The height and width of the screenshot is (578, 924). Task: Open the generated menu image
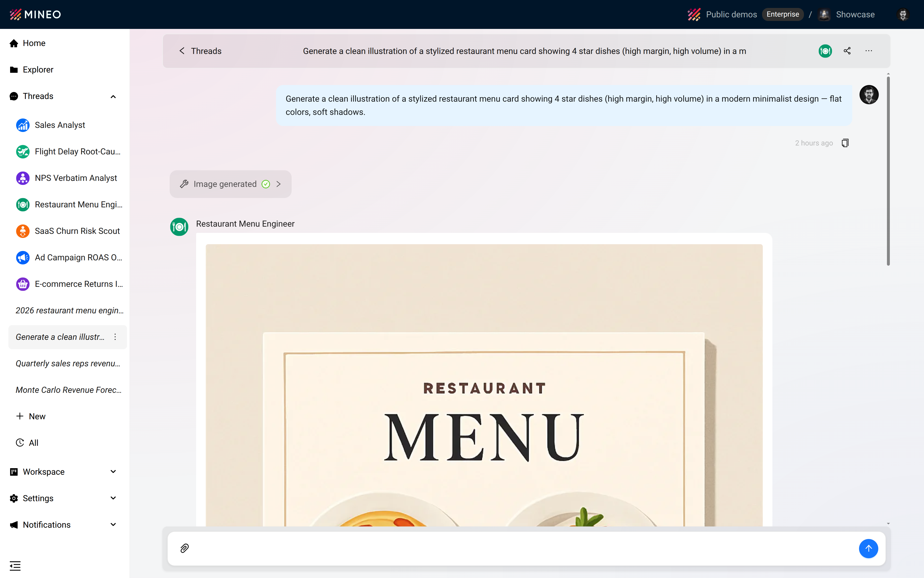coord(484,385)
